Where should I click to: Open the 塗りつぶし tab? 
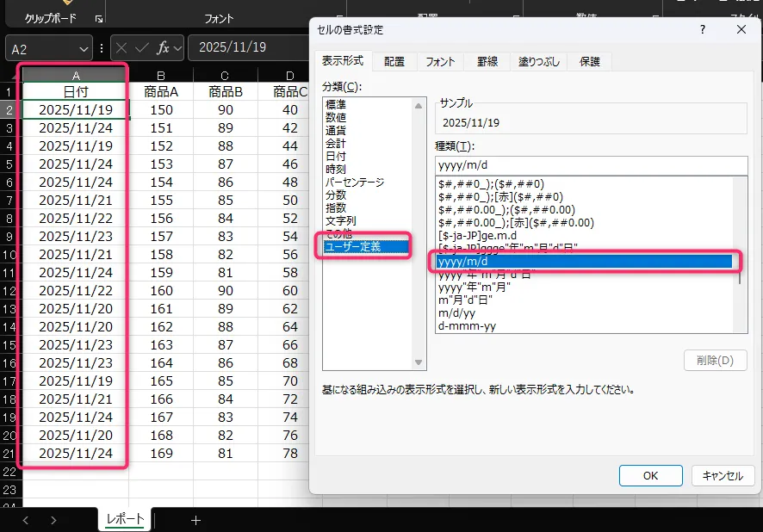tap(538, 62)
